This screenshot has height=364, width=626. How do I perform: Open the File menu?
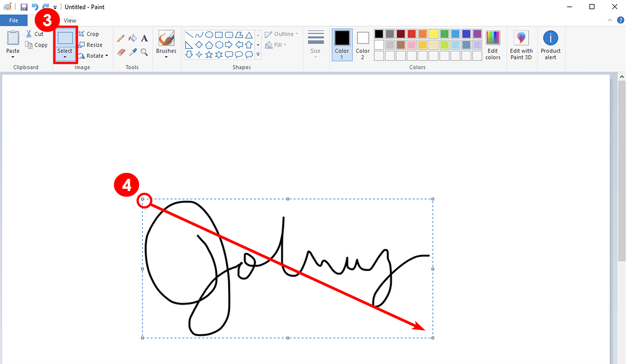(14, 20)
